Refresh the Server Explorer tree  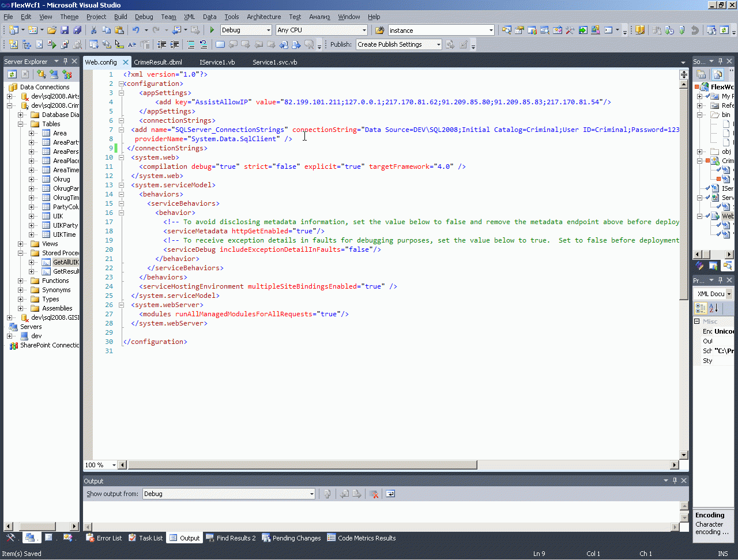click(x=12, y=74)
